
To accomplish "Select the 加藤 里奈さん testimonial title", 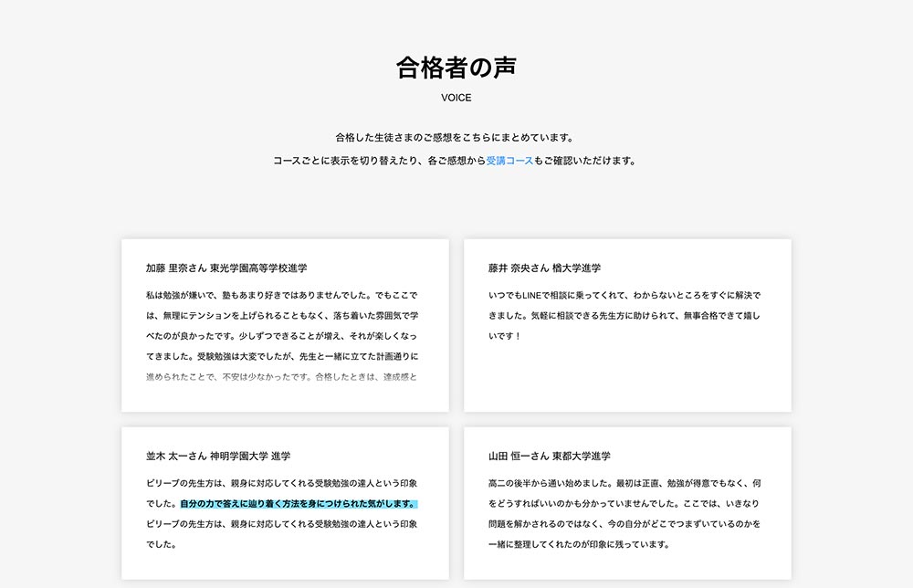I will point(226,268).
